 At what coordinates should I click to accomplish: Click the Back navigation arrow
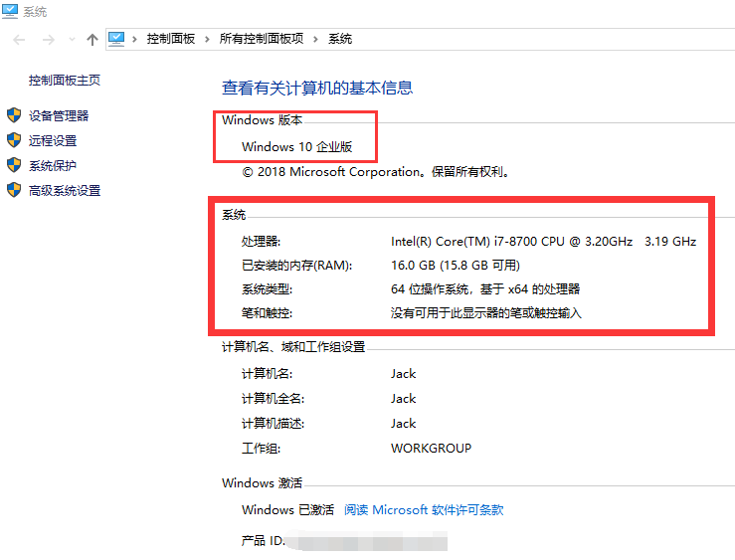19,40
